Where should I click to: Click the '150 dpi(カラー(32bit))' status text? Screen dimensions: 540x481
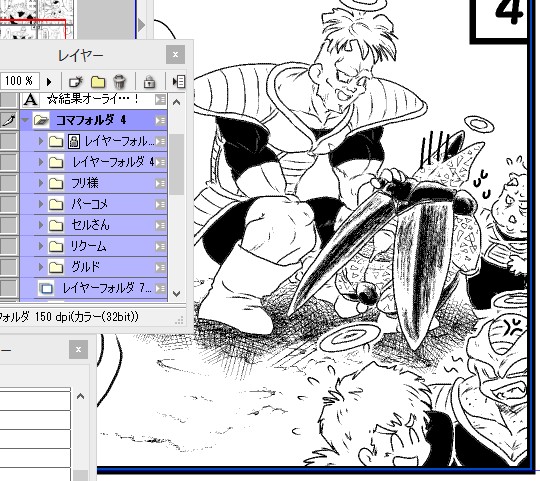coord(86,317)
